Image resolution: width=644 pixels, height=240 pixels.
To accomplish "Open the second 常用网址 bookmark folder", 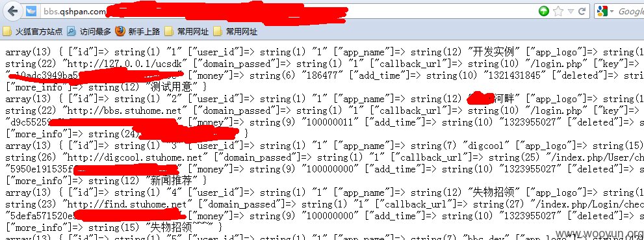I will pyautogui.click(x=236, y=32).
